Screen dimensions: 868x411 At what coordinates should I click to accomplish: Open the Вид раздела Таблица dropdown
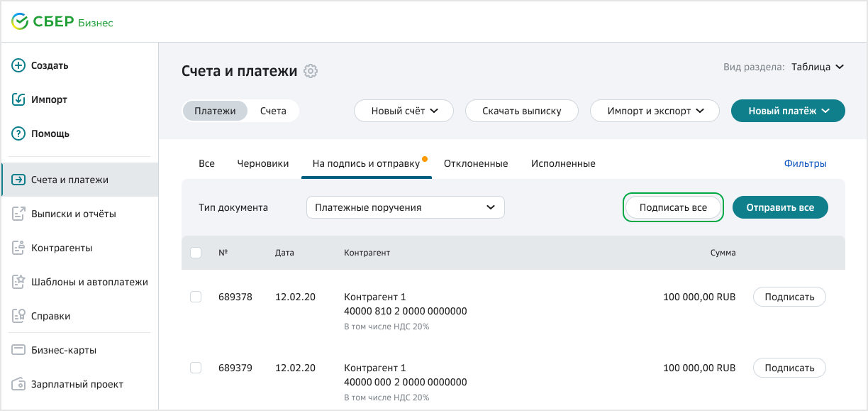[818, 67]
